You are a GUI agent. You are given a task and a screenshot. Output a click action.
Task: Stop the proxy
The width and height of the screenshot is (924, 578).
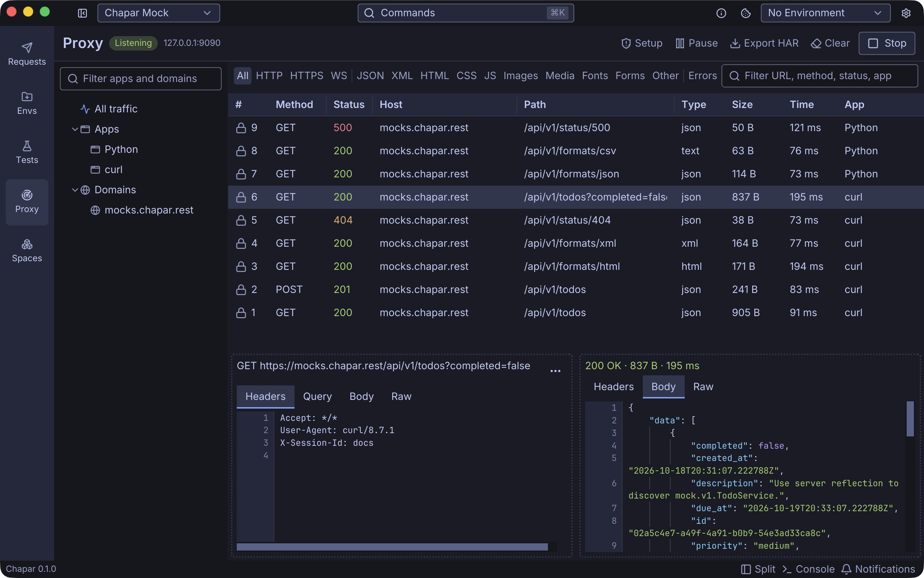[x=886, y=43]
